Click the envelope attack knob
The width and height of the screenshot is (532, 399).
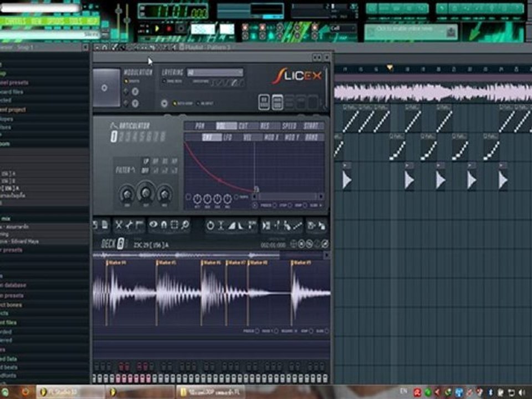point(197,199)
